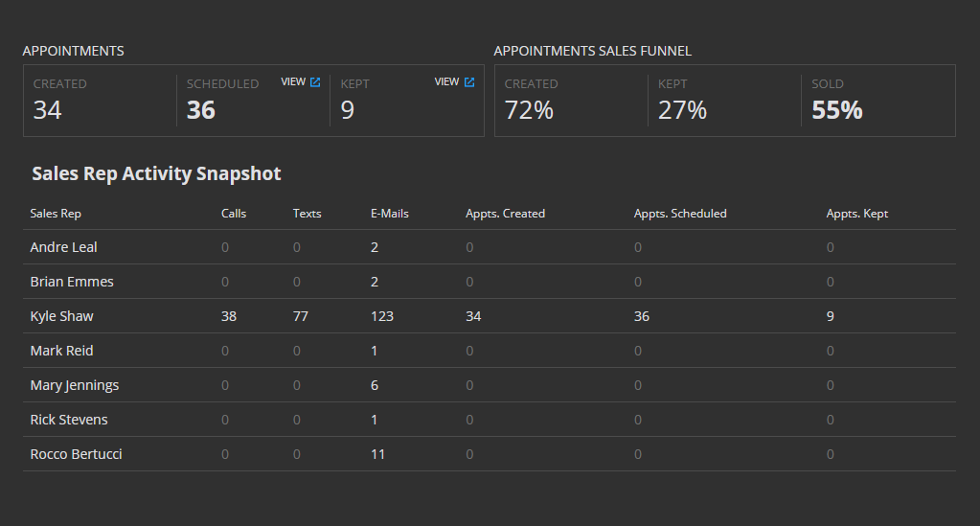Open Brian Emmes in the rep list

pyautogui.click(x=72, y=282)
